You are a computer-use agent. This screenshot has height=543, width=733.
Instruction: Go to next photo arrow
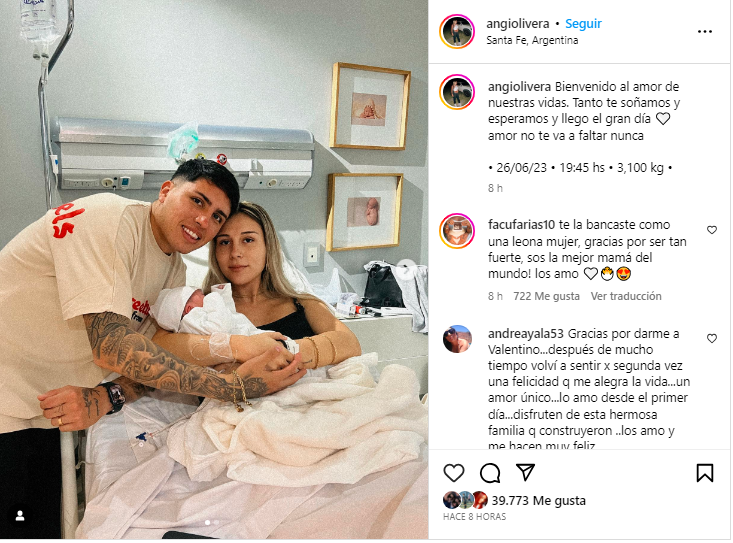click(406, 270)
